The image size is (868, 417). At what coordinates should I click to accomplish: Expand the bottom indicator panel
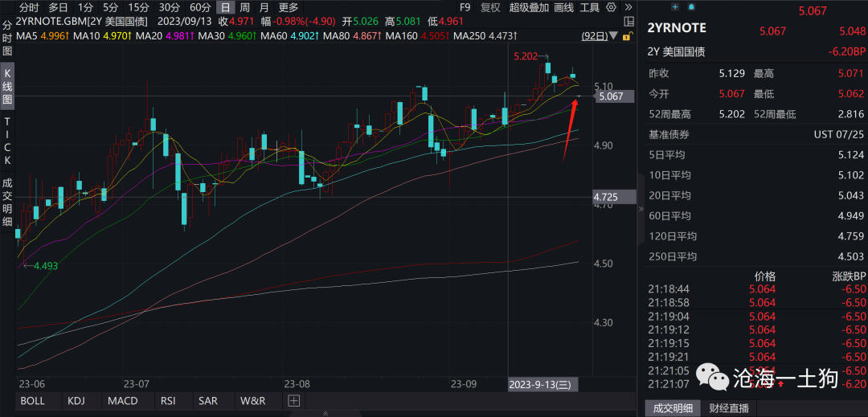coord(325,413)
